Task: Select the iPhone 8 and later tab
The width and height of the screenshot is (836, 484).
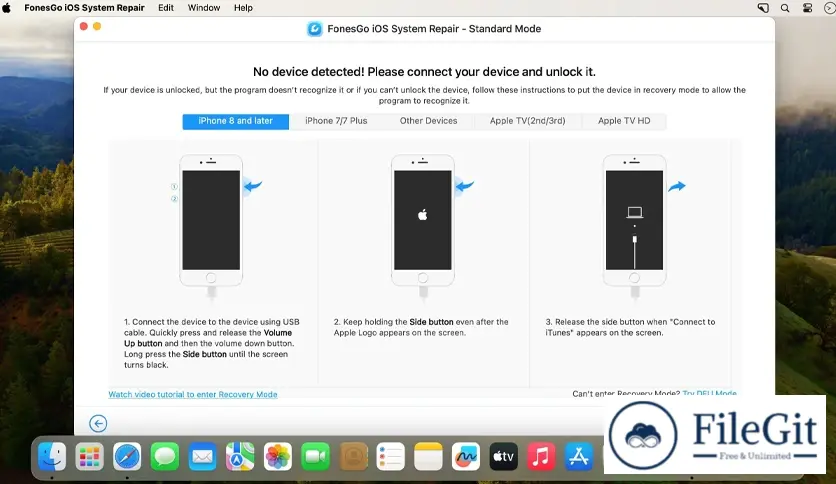Action: point(236,121)
